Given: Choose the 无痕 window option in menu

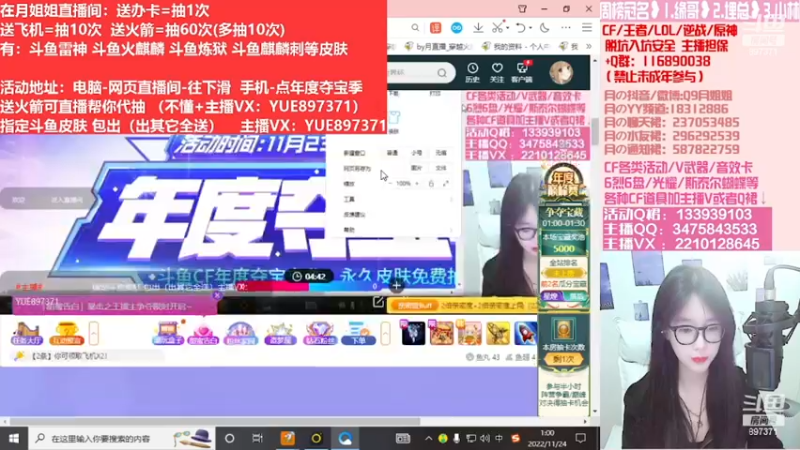Looking at the screenshot, I should [x=441, y=153].
